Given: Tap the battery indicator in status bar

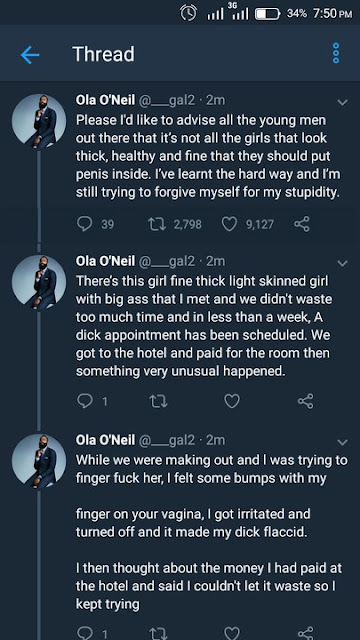Looking at the screenshot, I should pos(267,14).
